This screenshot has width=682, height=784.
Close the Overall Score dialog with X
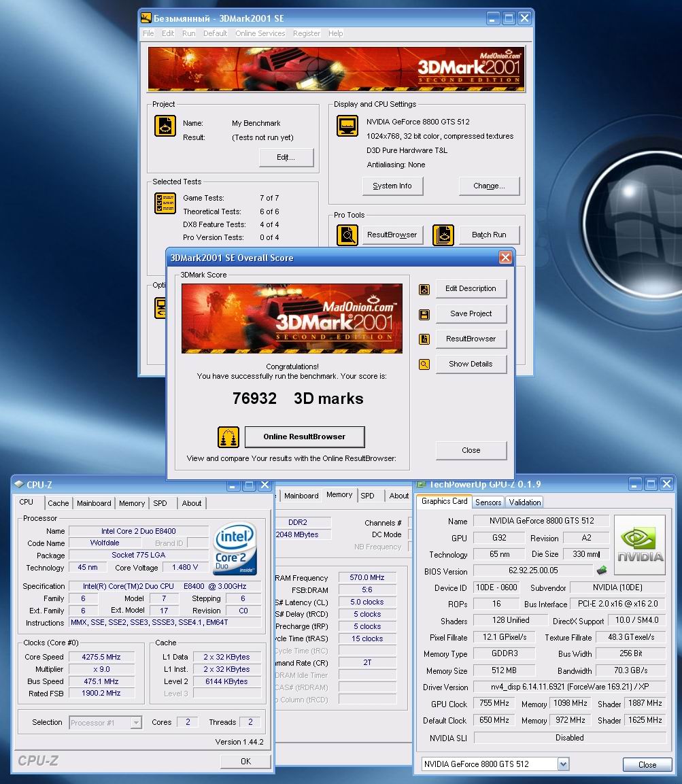[505, 258]
